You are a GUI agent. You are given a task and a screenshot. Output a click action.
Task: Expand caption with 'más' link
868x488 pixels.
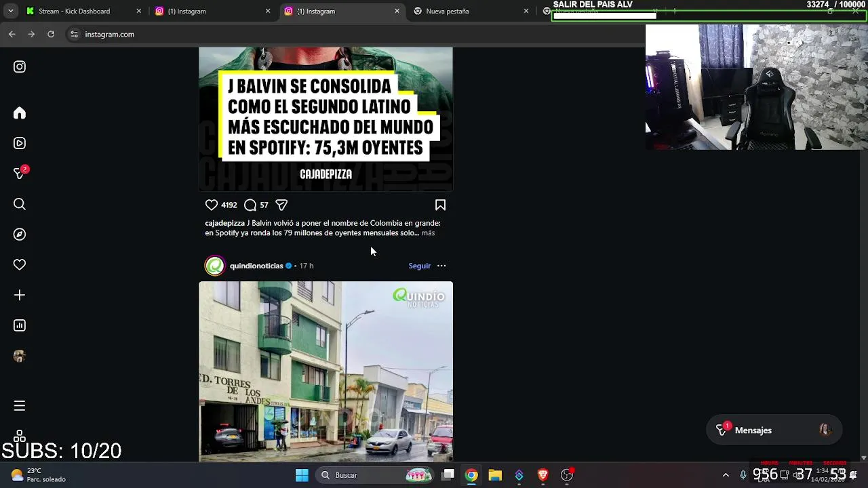428,232
